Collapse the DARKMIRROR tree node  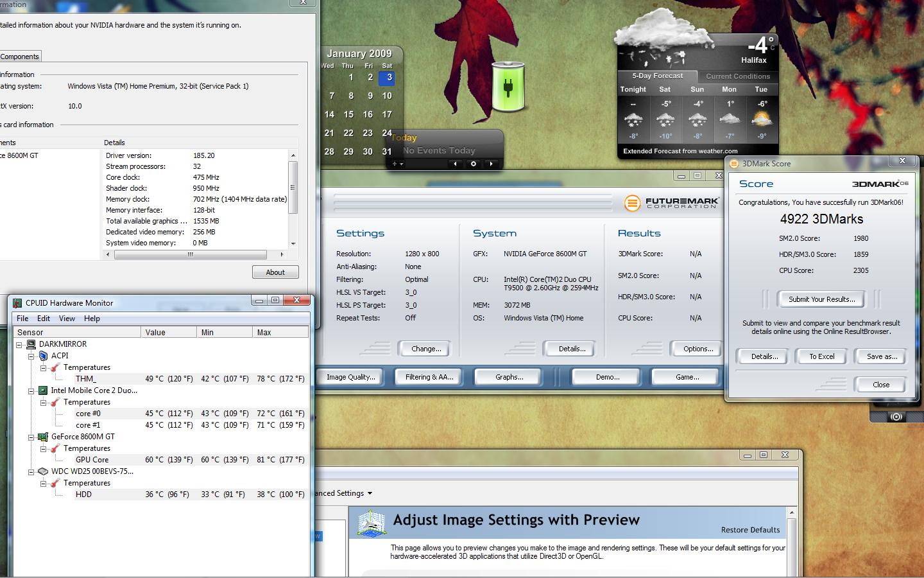[x=19, y=344]
